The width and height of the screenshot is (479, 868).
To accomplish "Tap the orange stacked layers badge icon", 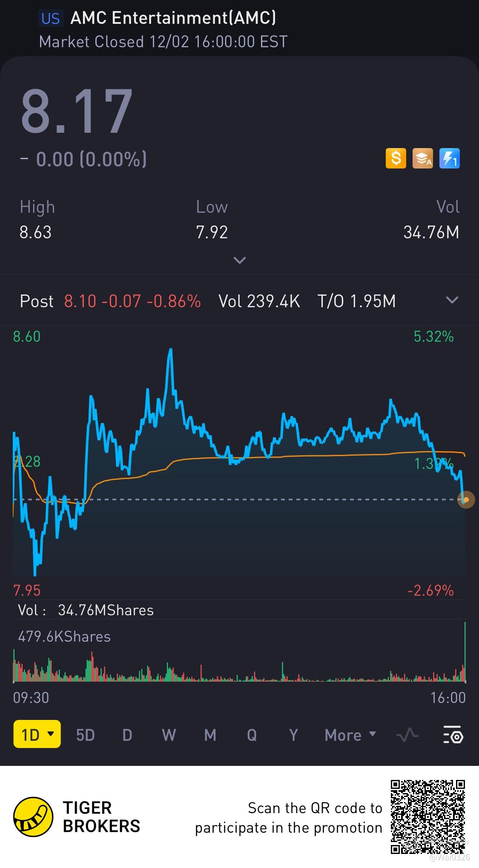I will pyautogui.click(x=423, y=159).
